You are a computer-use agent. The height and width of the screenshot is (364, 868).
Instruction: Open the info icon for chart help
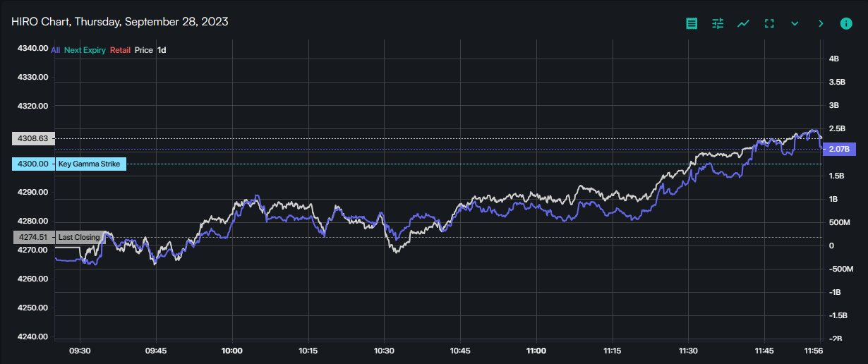(x=846, y=23)
